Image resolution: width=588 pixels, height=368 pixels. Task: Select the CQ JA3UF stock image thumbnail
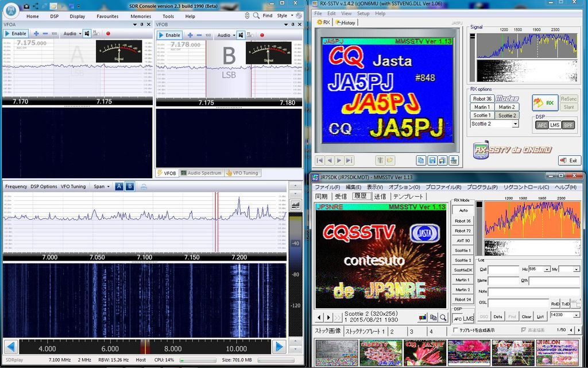pyautogui.click(x=424, y=352)
